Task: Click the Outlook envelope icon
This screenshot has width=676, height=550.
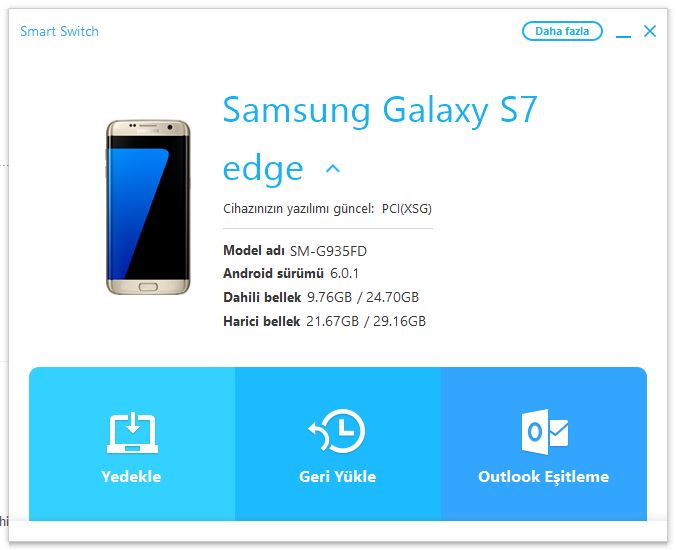Action: 545,431
